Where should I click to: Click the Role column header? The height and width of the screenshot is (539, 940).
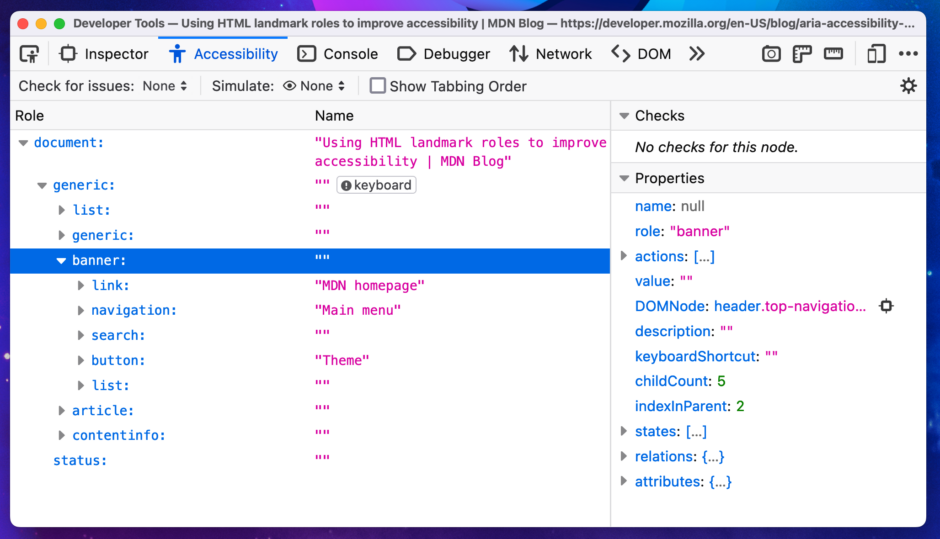29,116
